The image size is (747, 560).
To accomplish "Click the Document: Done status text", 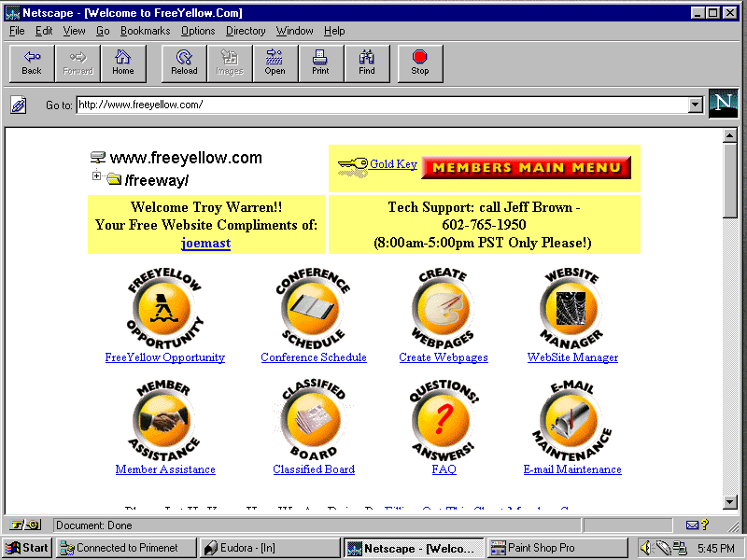I will coord(94,525).
